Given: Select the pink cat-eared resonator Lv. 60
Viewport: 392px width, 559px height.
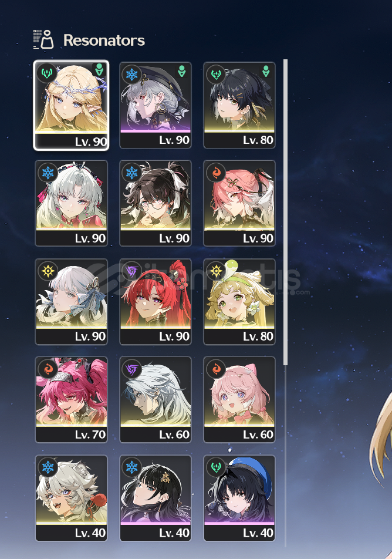Looking at the screenshot, I should point(239,400).
